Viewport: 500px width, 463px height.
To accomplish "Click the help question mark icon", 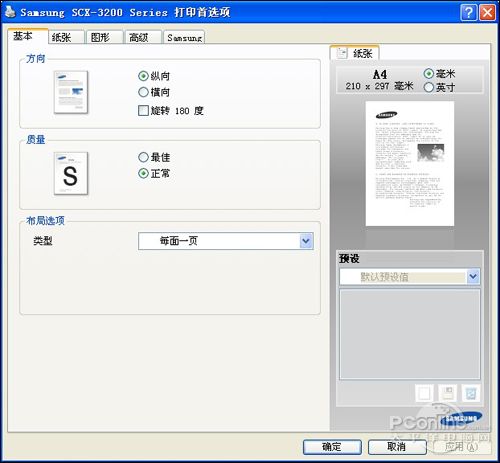I will [469, 13].
